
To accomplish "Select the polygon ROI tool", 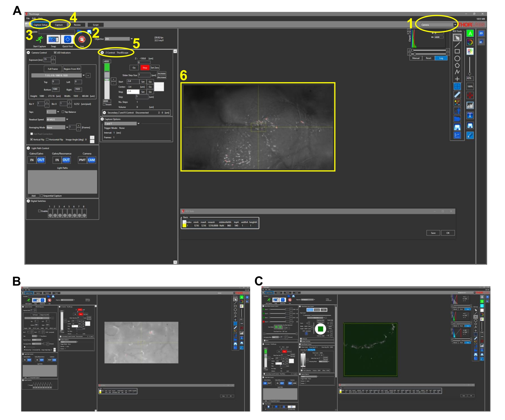I will coord(457,65).
